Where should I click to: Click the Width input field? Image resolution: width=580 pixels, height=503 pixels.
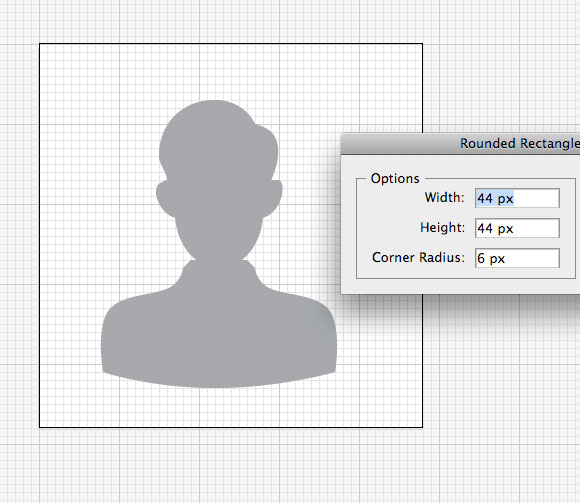517,198
